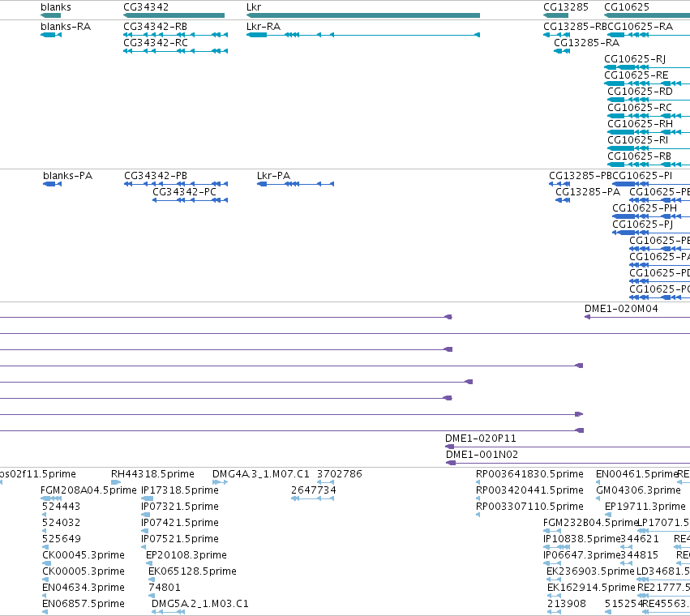The image size is (690, 616).
Task: Click the IP07321.5prime EST
Action: point(144,515)
